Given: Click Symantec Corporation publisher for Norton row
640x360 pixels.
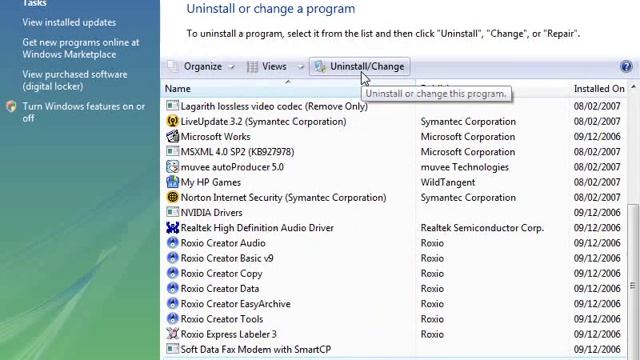Looking at the screenshot, I should tap(468, 197).
